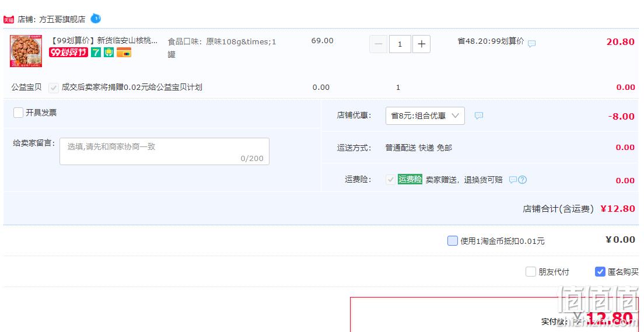Toggle the 公益宝贝 donation checkbox
The width and height of the screenshot is (644, 332).
tap(54, 88)
